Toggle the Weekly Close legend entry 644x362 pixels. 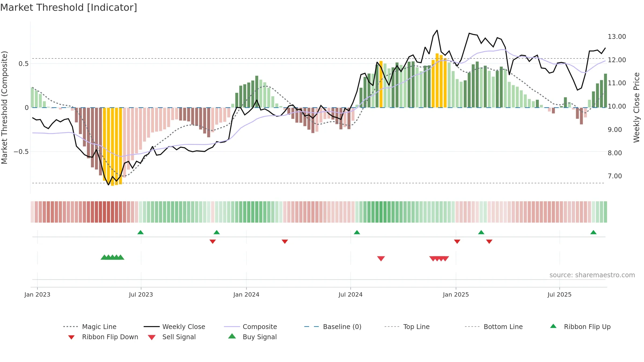tap(174, 327)
